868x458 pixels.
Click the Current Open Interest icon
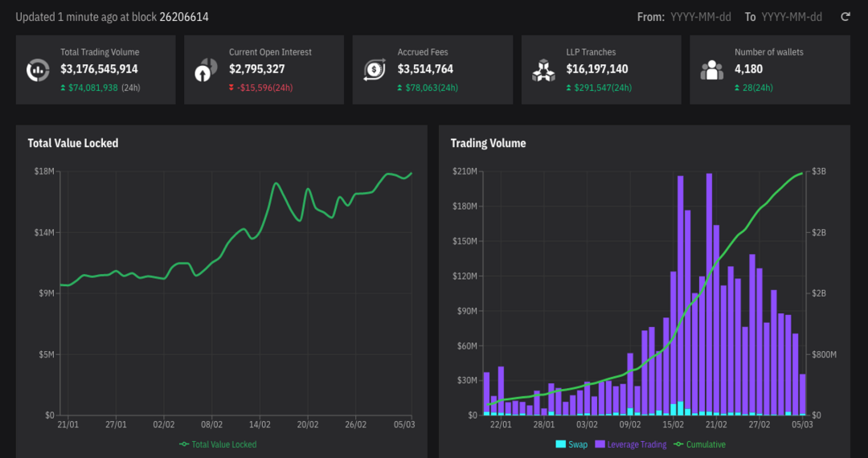coord(206,70)
